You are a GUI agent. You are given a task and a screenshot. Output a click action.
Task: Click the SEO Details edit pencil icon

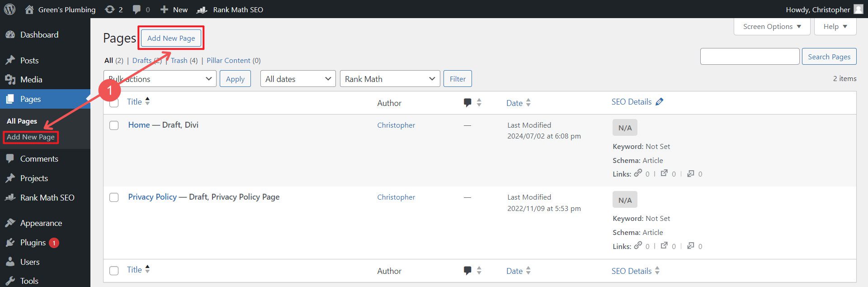click(x=660, y=102)
